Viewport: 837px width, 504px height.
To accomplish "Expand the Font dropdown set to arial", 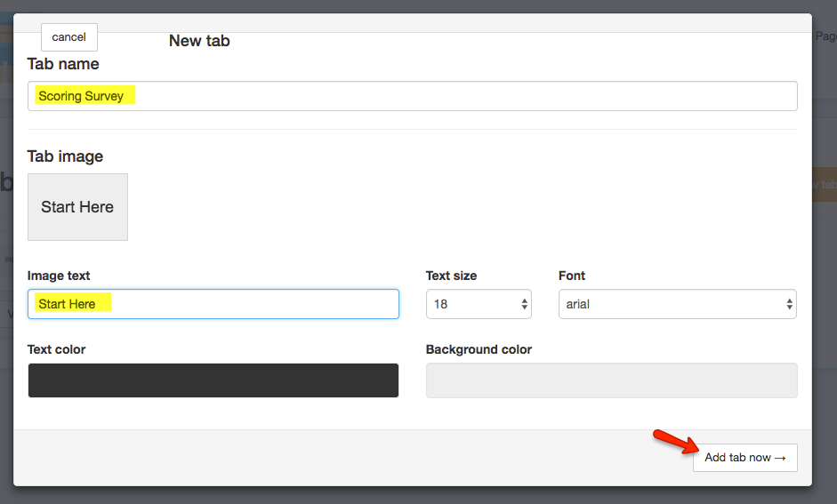I will 677,304.
